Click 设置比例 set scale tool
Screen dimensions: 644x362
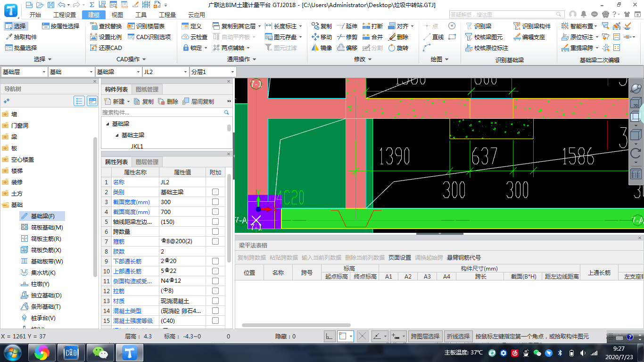(106, 37)
